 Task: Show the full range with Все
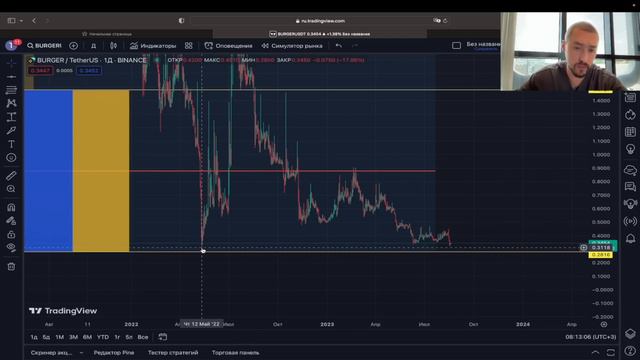point(143,337)
